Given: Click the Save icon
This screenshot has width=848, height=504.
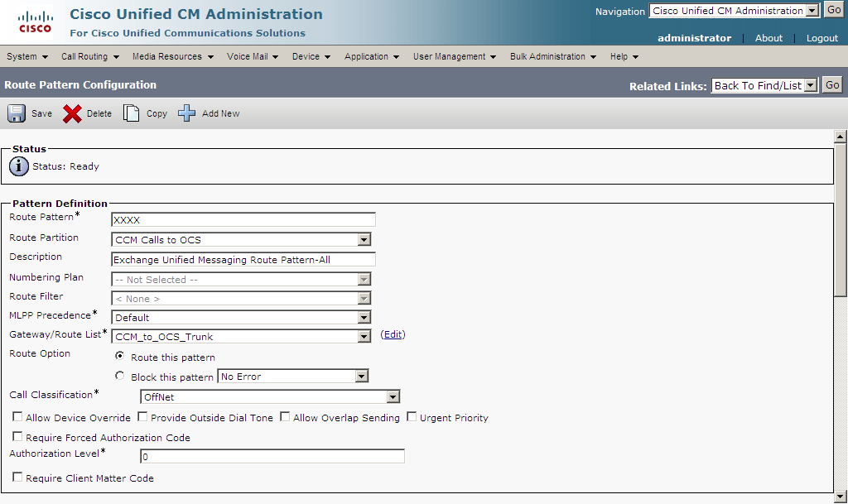Looking at the screenshot, I should click(17, 113).
